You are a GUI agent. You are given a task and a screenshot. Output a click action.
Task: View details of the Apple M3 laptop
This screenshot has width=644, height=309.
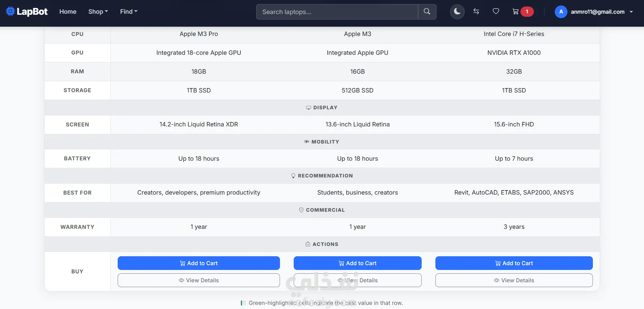(358, 280)
